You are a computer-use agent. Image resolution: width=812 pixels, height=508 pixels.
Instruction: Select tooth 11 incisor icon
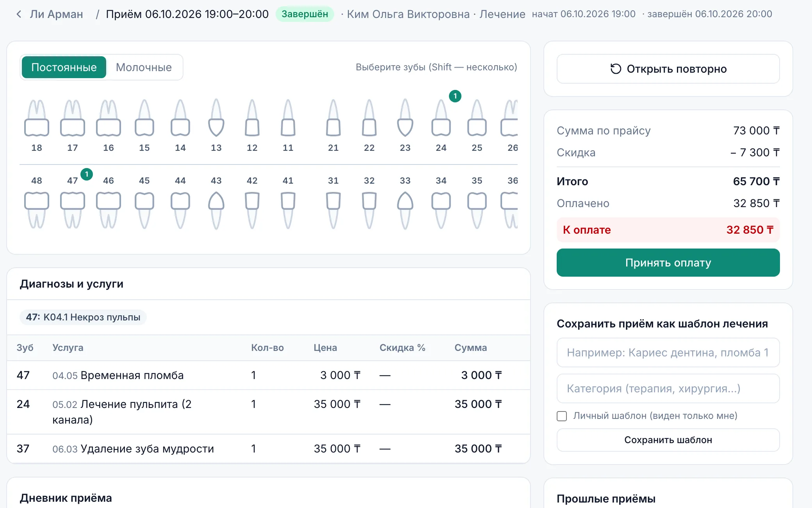click(x=288, y=118)
